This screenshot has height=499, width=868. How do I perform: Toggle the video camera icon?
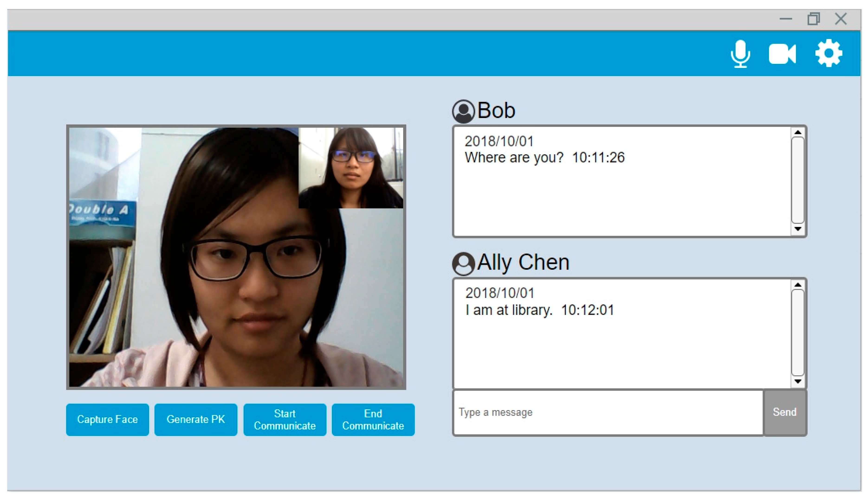(x=782, y=54)
